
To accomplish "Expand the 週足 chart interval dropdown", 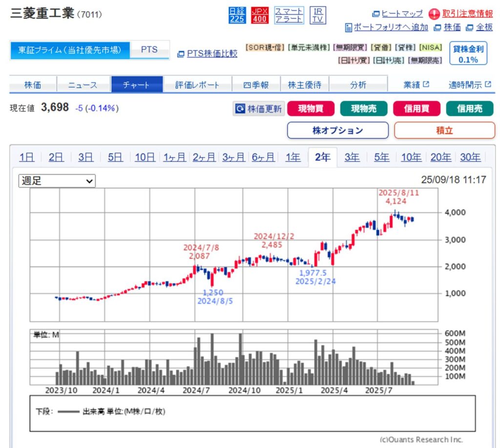I will [57, 181].
